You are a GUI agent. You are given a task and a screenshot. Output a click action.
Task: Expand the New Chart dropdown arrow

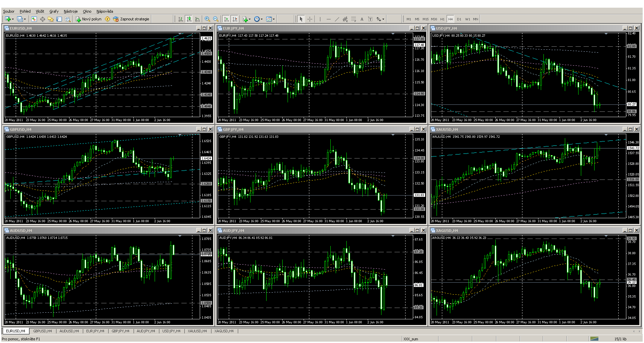tap(13, 19)
